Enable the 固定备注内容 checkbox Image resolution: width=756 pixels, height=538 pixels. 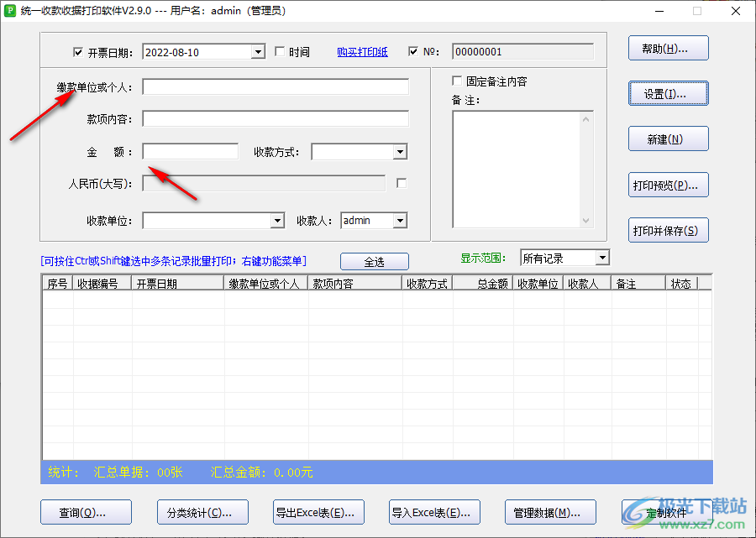point(457,81)
